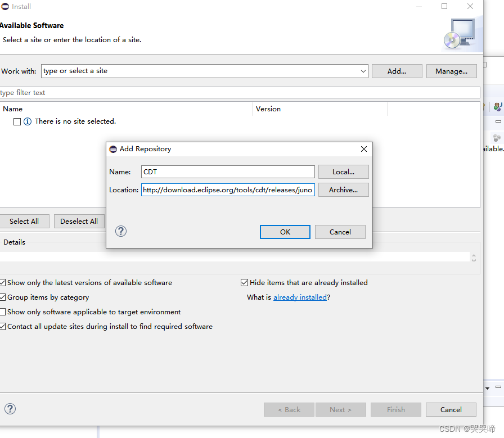Cancel the Install wizard
This screenshot has width=504, height=438.
(451, 410)
